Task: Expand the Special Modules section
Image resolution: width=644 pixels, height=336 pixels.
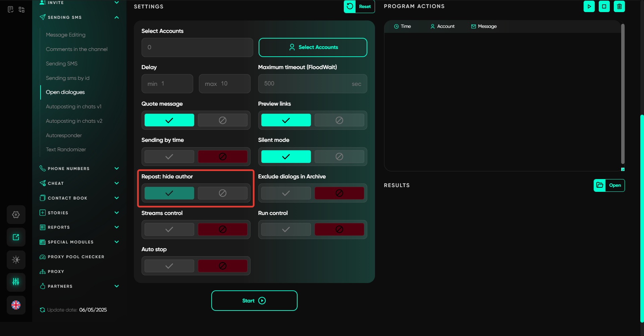Action: click(116, 242)
